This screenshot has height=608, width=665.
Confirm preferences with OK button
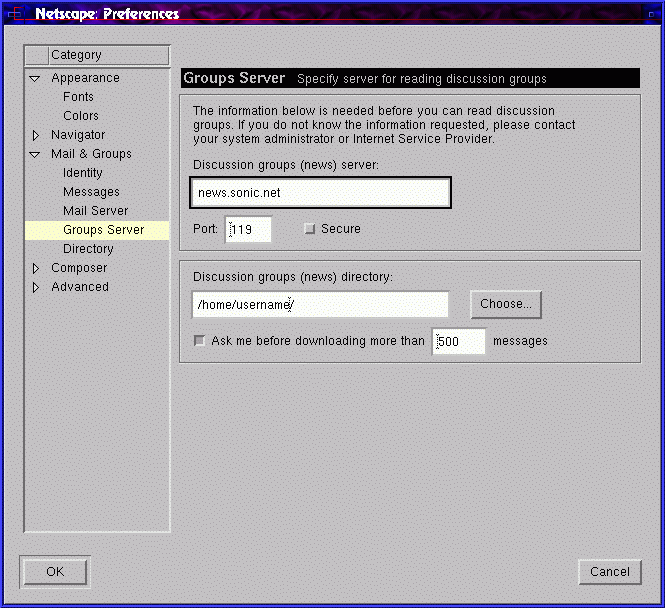point(55,572)
